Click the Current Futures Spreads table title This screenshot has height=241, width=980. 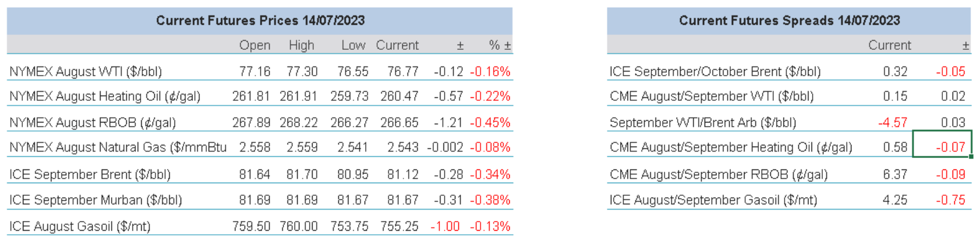pyautogui.click(x=789, y=21)
